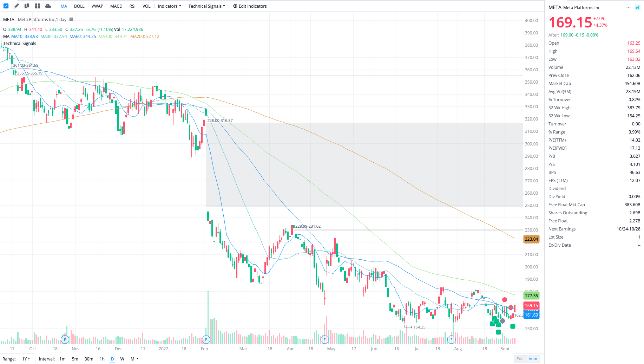
Task: Click the lowest green square signal marker
Action: coord(498,332)
